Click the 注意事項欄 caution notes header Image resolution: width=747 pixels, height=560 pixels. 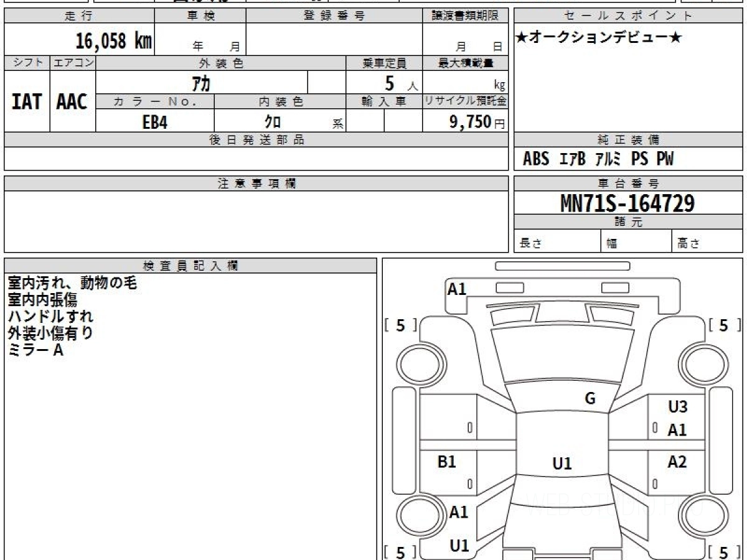(256, 184)
